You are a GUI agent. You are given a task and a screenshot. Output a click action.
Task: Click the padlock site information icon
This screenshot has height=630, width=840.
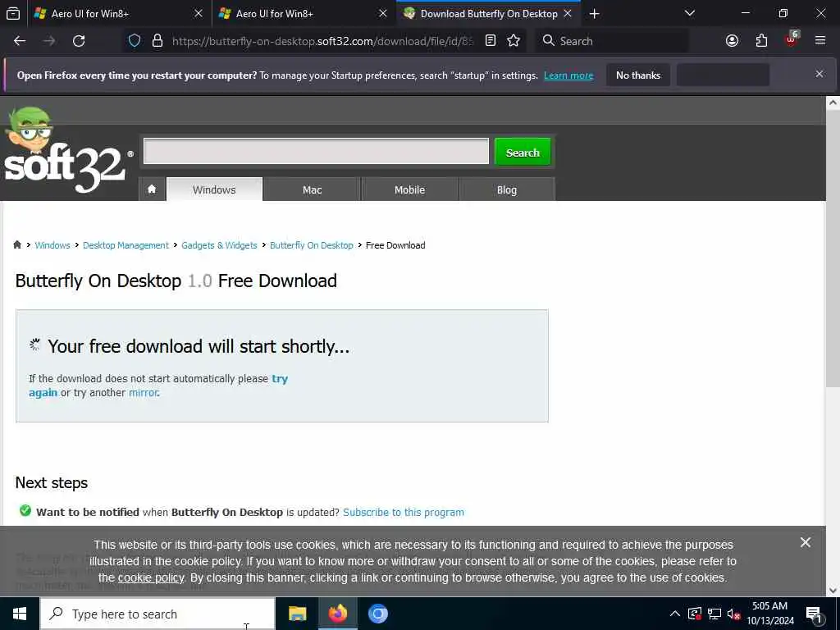(x=157, y=41)
